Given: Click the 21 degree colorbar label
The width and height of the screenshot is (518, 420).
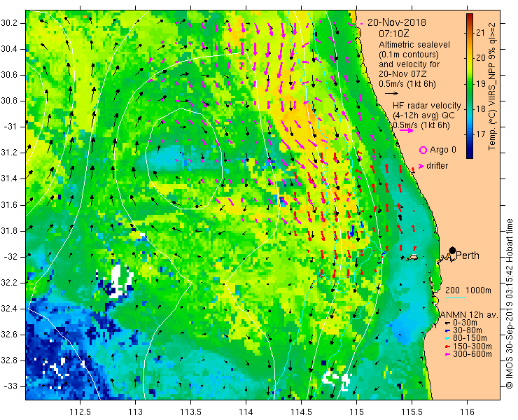Looking at the screenshot, I should coord(481,33).
